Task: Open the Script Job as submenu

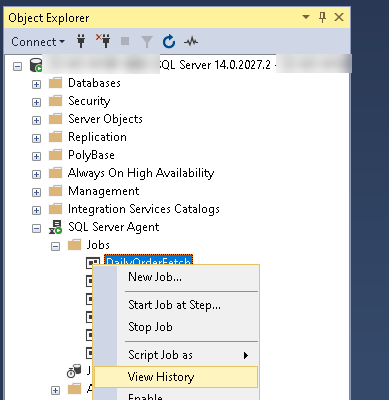Action: tap(176, 355)
